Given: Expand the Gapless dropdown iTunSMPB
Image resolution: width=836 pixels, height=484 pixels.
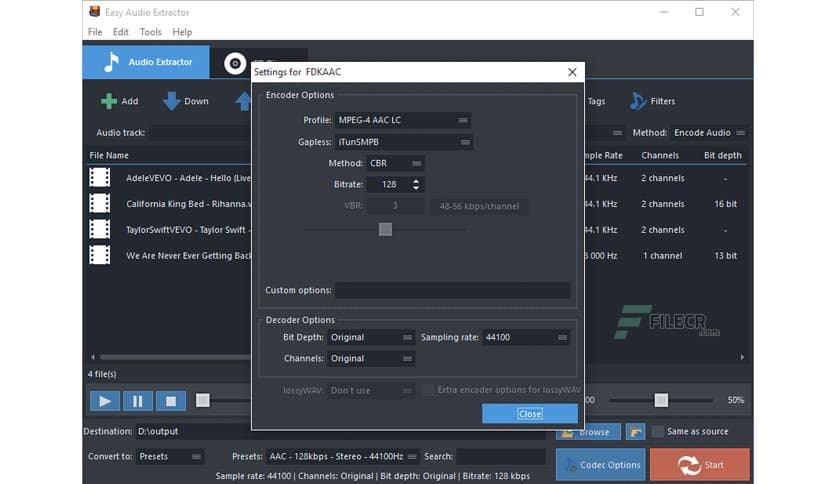Looking at the screenshot, I should click(404, 142).
